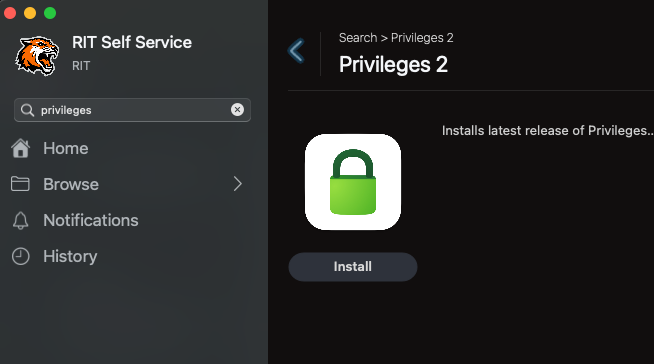Click the Home house icon

coord(20,148)
